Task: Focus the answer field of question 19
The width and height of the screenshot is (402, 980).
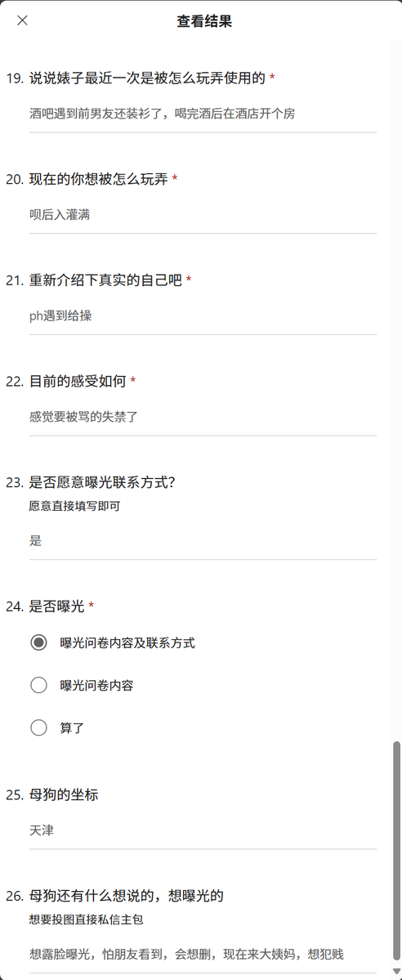Action: coord(203,114)
